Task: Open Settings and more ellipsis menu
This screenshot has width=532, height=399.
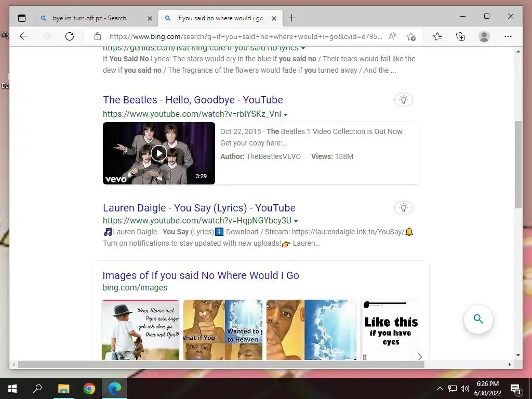Action: pos(508,36)
